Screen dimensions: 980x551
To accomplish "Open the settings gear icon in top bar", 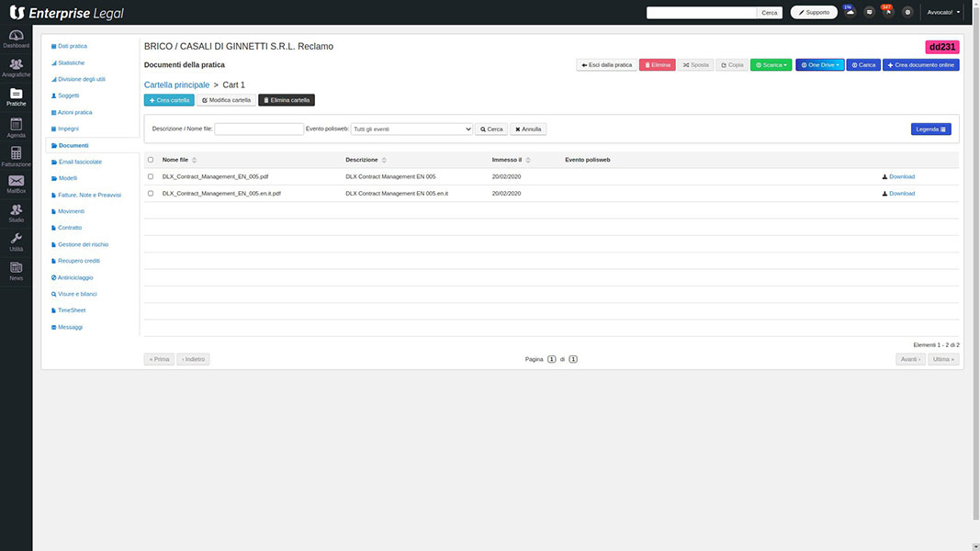I will click(x=907, y=12).
